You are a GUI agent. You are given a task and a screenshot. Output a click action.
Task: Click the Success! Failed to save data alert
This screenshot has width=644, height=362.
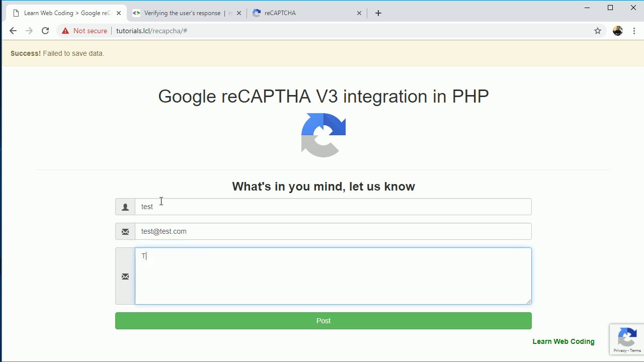click(x=323, y=53)
